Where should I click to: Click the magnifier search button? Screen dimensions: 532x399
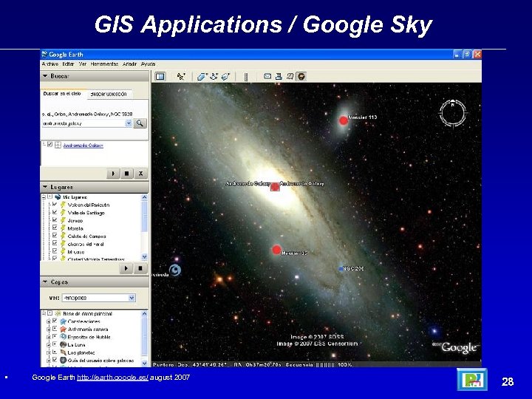click(x=140, y=123)
